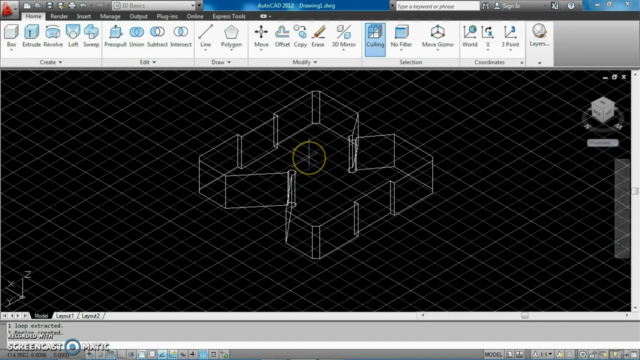Select the Box solid tool
640x360 pixels.
11,36
